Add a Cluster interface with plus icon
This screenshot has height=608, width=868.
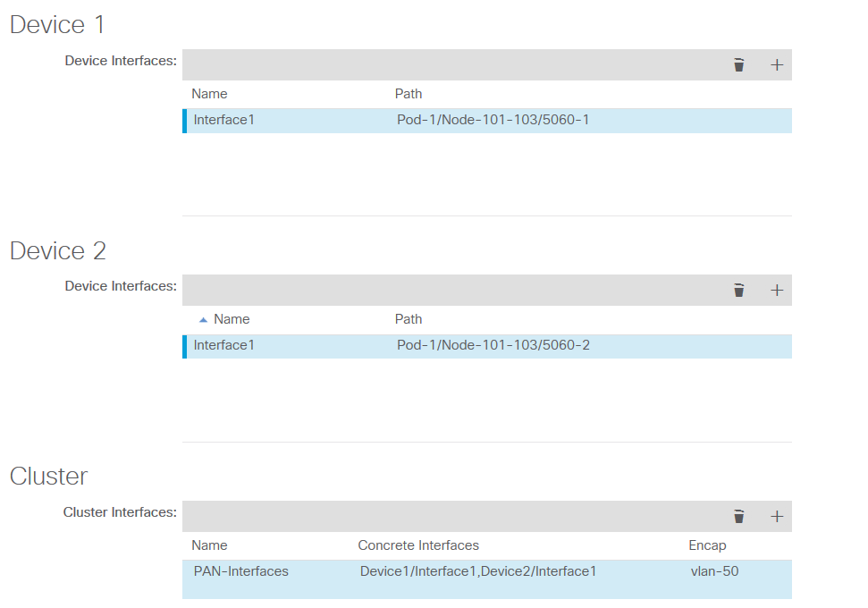(x=777, y=517)
